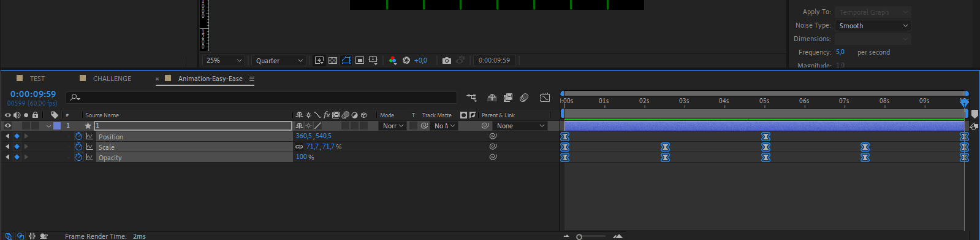The height and width of the screenshot is (240, 980).
Task: Click Position stopwatch icon
Action: 78,136
